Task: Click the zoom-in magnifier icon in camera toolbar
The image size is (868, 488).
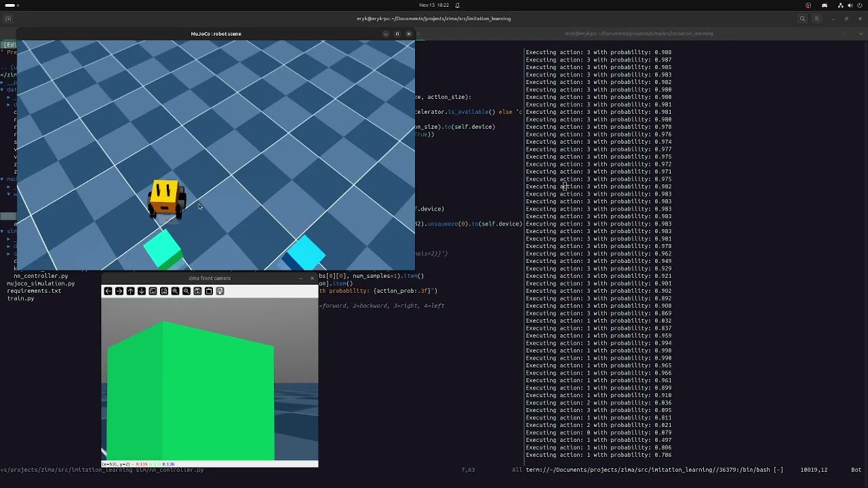Action: click(175, 291)
